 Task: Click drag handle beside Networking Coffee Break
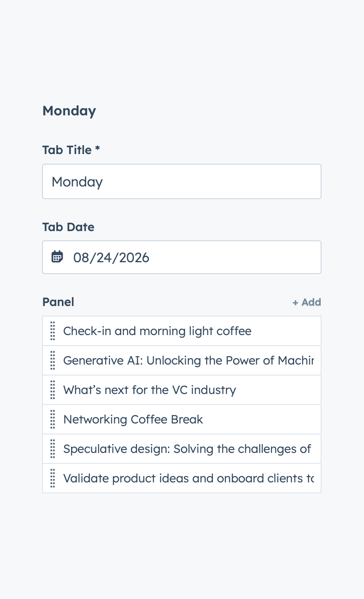click(x=53, y=419)
